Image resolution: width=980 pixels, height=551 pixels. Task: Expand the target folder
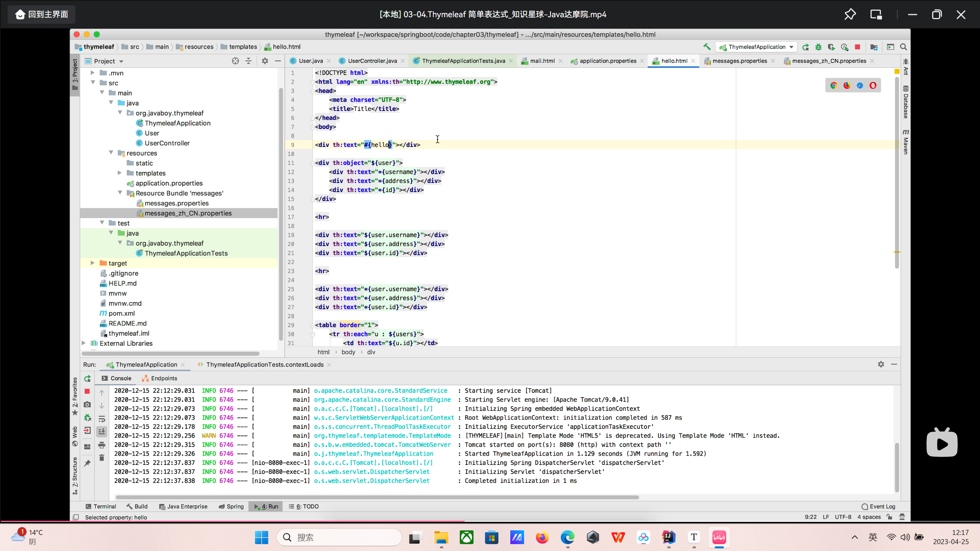(92, 263)
